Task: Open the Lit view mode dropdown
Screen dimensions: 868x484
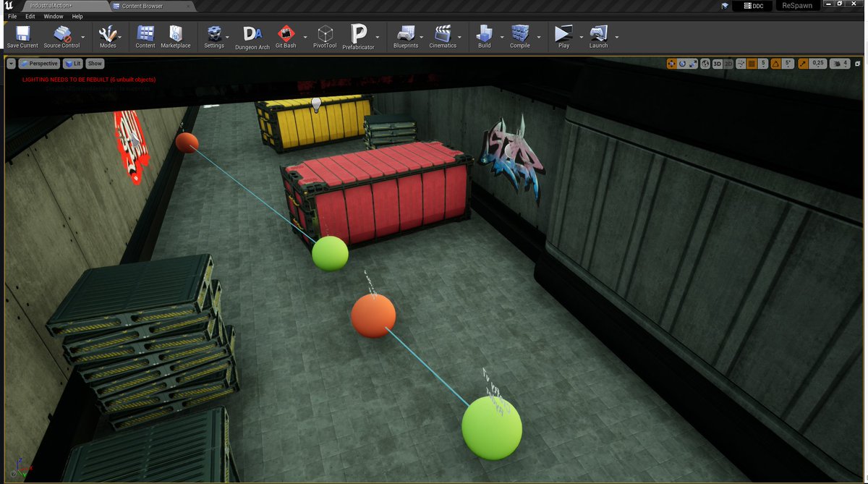Action: click(72, 64)
